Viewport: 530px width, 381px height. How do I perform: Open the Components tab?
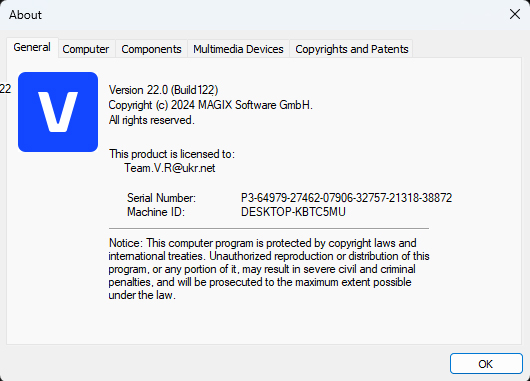[x=151, y=49]
